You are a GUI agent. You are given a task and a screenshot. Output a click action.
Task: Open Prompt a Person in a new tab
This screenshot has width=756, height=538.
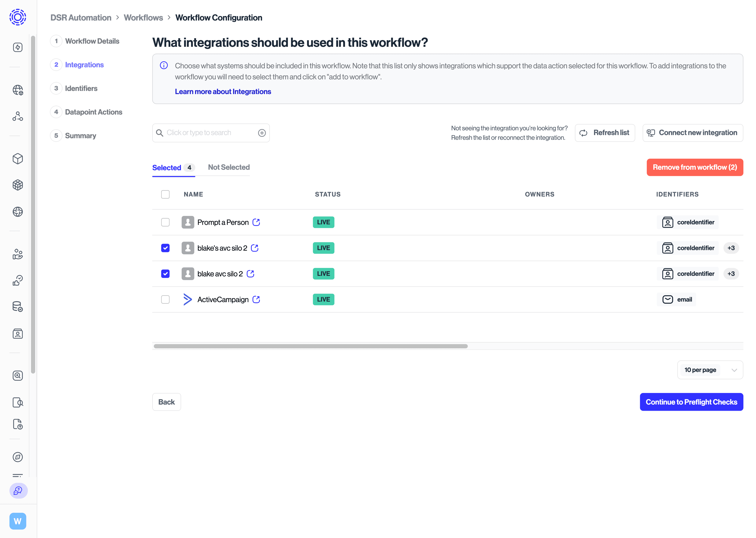[257, 222]
